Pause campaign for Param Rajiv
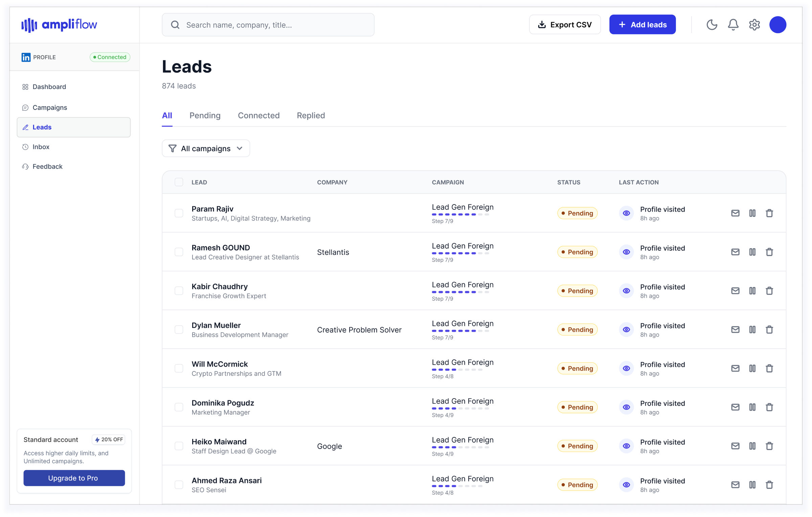 click(x=752, y=213)
